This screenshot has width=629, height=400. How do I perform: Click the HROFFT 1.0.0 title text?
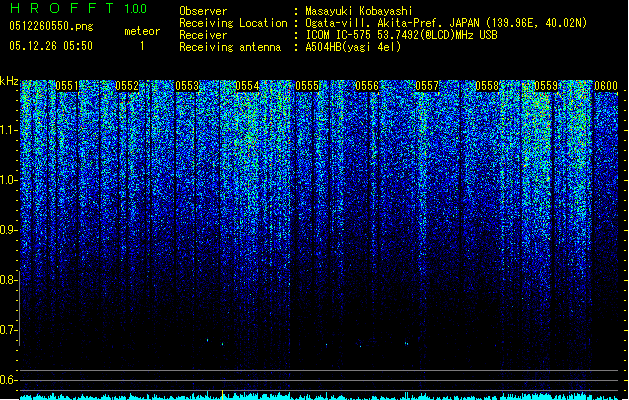[x=78, y=8]
